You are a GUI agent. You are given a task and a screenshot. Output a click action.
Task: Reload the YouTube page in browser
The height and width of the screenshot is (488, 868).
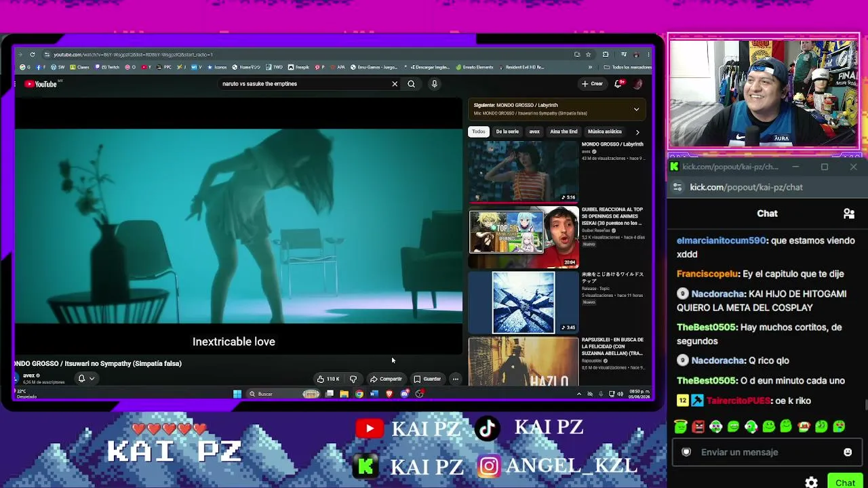(x=32, y=54)
